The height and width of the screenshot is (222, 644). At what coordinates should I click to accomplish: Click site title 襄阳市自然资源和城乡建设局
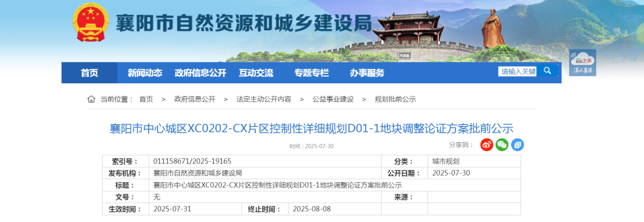[x=243, y=23]
